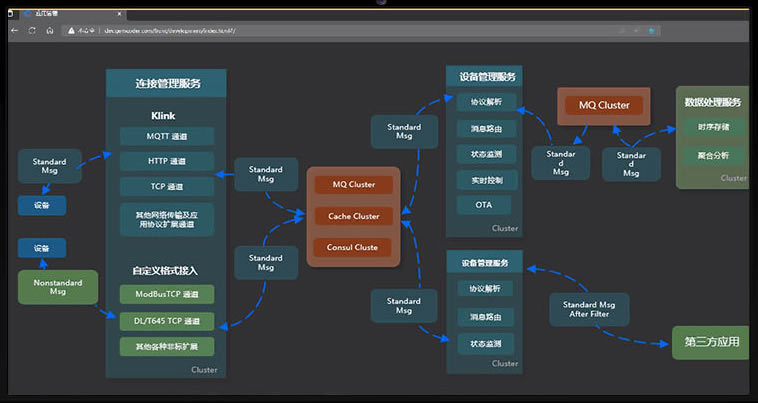Click the blue icon at right of toolbar

pyautogui.click(x=651, y=31)
